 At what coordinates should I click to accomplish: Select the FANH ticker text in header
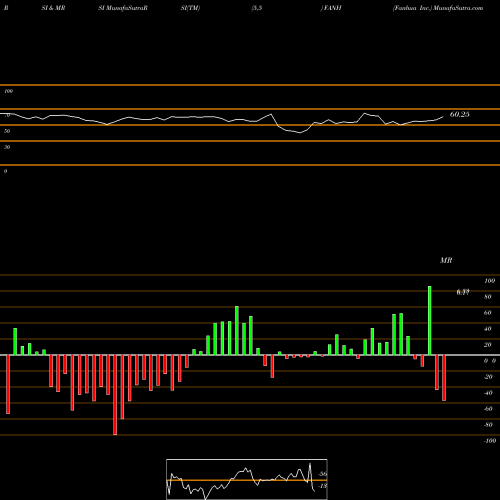pyautogui.click(x=332, y=8)
